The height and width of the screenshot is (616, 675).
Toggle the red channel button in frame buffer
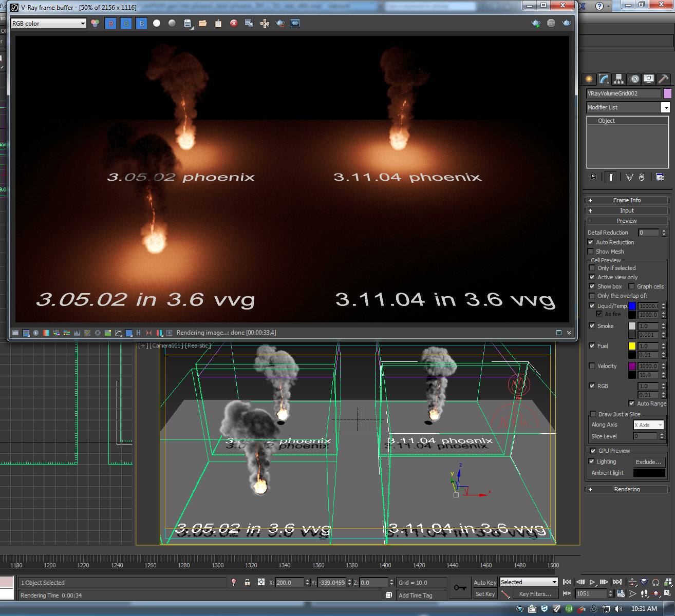[x=110, y=24]
